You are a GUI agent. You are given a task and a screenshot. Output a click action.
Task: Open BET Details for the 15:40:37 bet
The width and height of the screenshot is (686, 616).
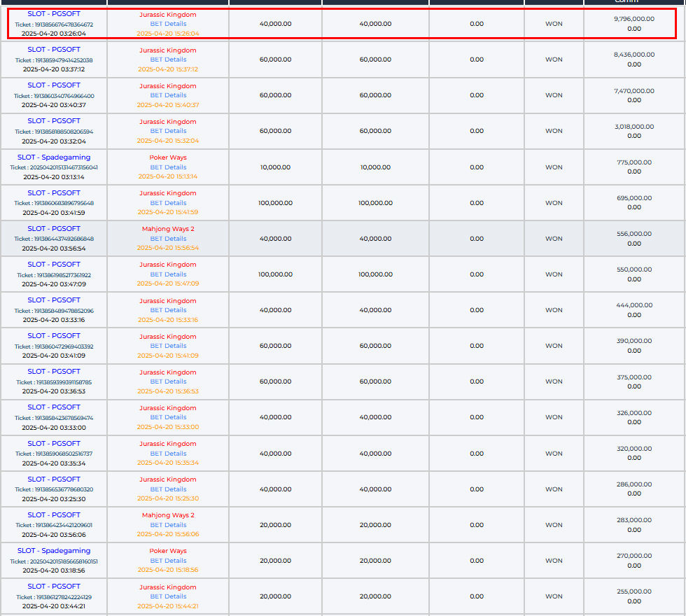pyautogui.click(x=168, y=95)
